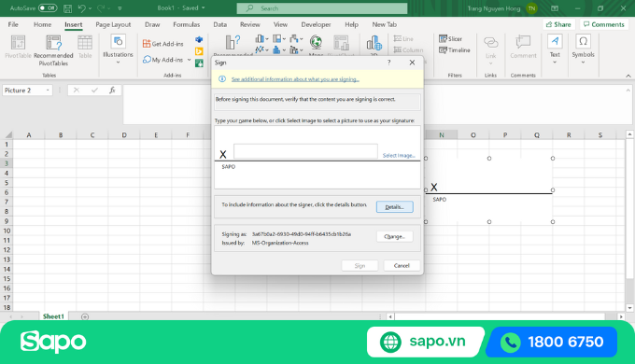
Task: Open Recommended PivotTables
Action: point(53,50)
